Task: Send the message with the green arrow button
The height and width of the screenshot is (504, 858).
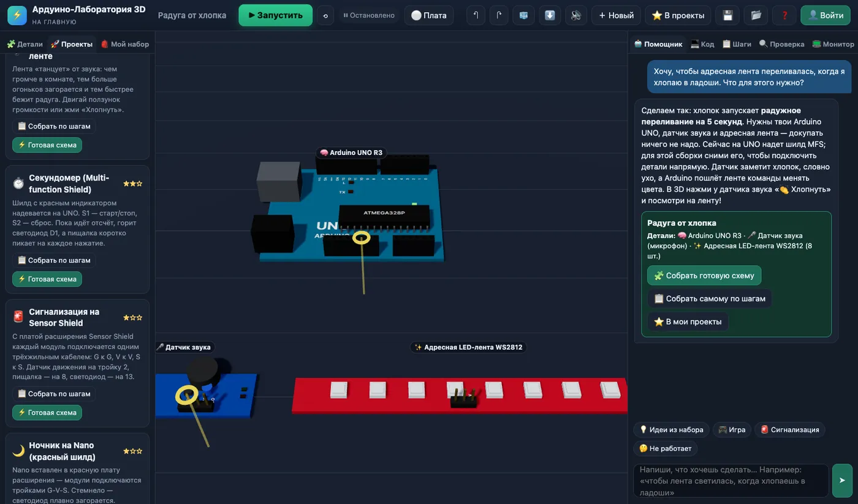Action: tap(841, 481)
